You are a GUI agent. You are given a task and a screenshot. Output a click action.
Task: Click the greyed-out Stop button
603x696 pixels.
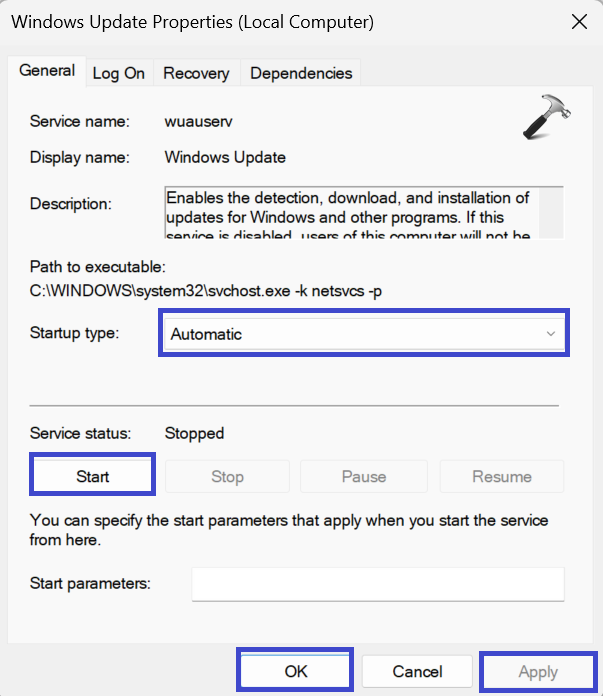[227, 476]
